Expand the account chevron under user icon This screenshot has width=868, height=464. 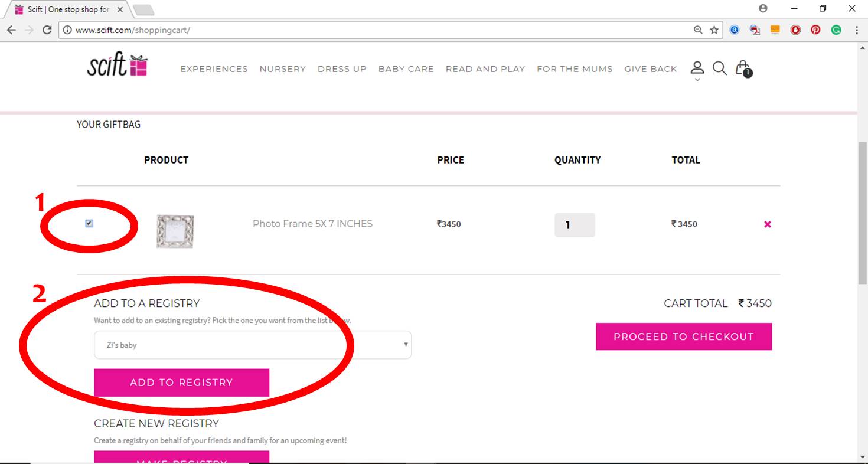click(x=697, y=80)
